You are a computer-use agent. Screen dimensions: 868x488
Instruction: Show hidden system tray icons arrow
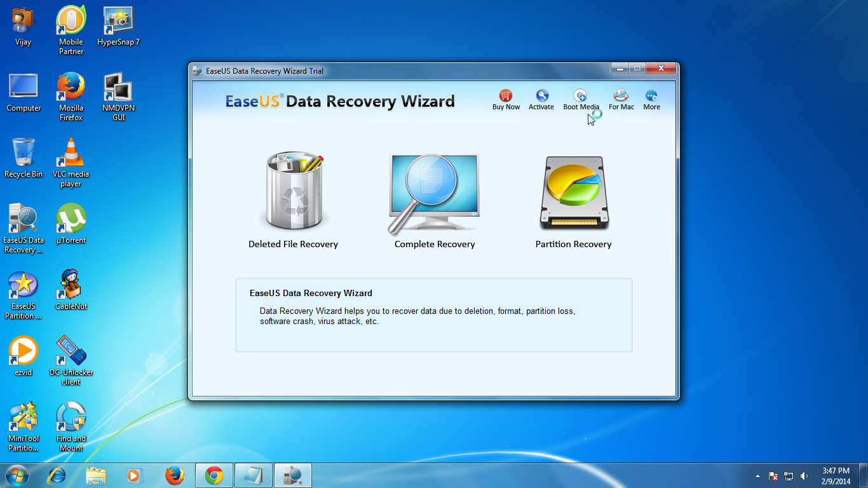(x=757, y=476)
